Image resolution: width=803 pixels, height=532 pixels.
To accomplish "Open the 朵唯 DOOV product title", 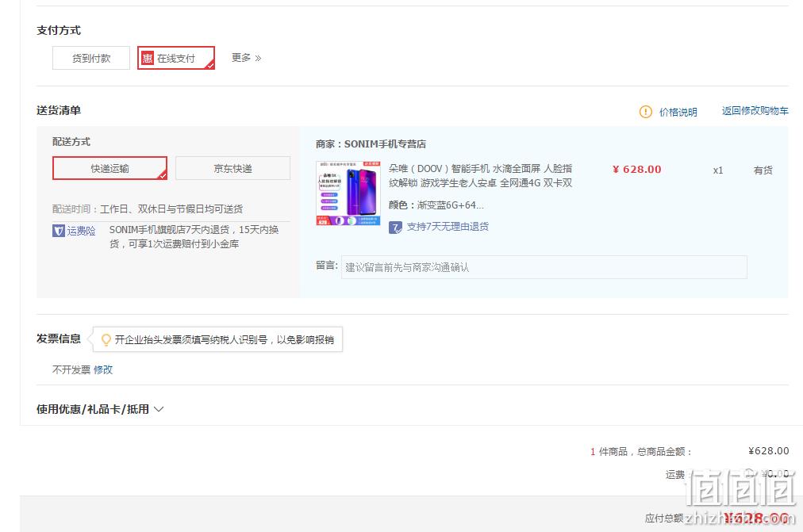I will [x=480, y=175].
